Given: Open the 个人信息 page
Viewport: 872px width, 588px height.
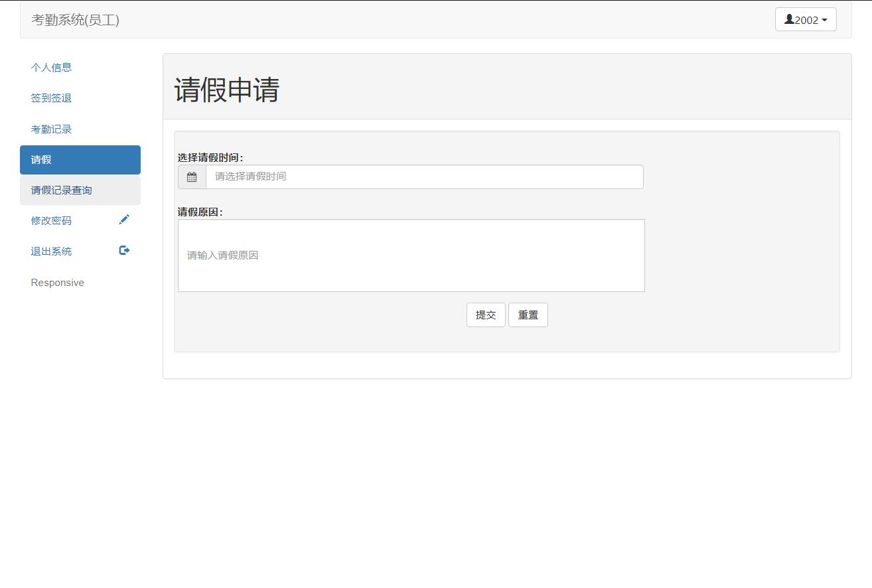Looking at the screenshot, I should click(x=51, y=67).
